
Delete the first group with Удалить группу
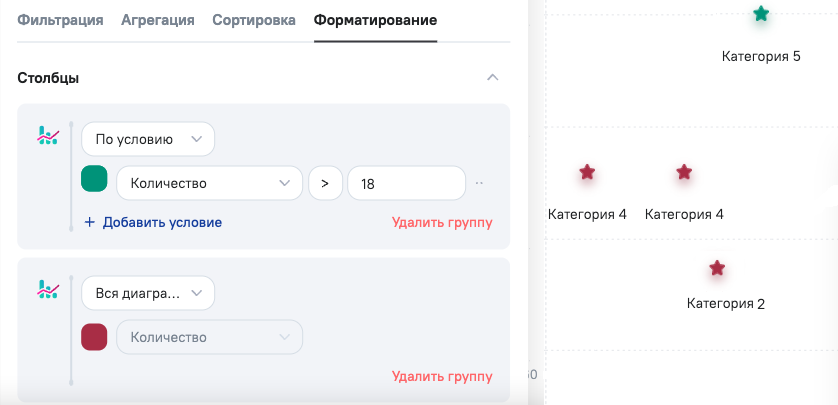pos(442,222)
